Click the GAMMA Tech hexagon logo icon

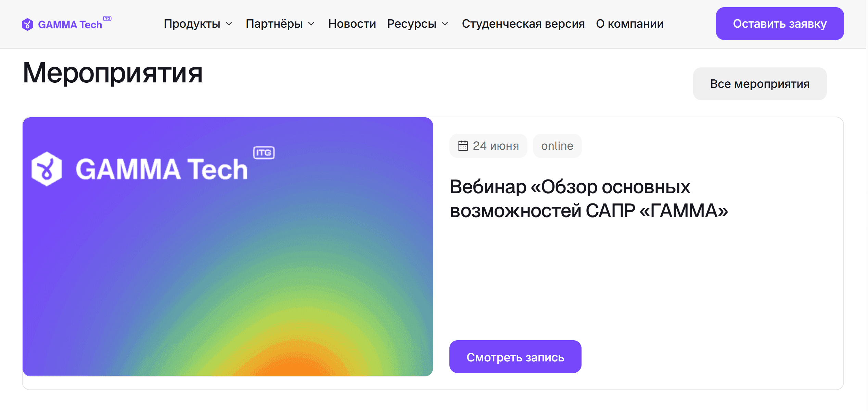point(27,24)
